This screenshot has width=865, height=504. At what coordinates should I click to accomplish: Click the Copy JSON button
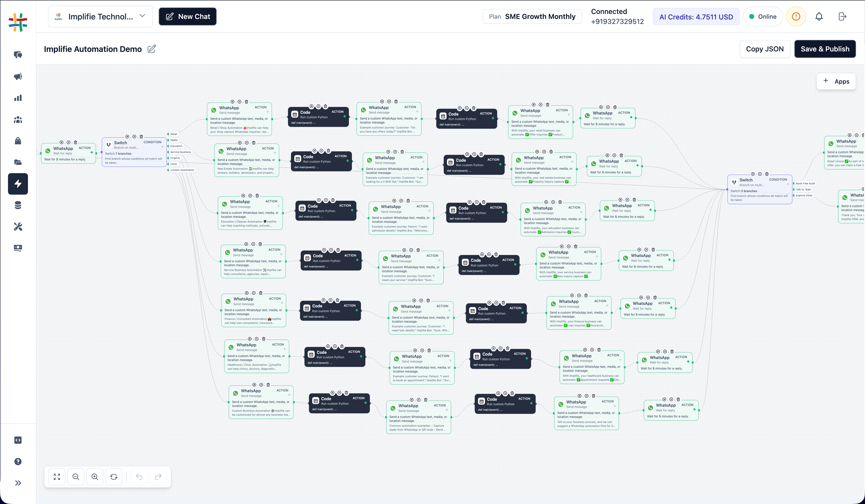765,49
